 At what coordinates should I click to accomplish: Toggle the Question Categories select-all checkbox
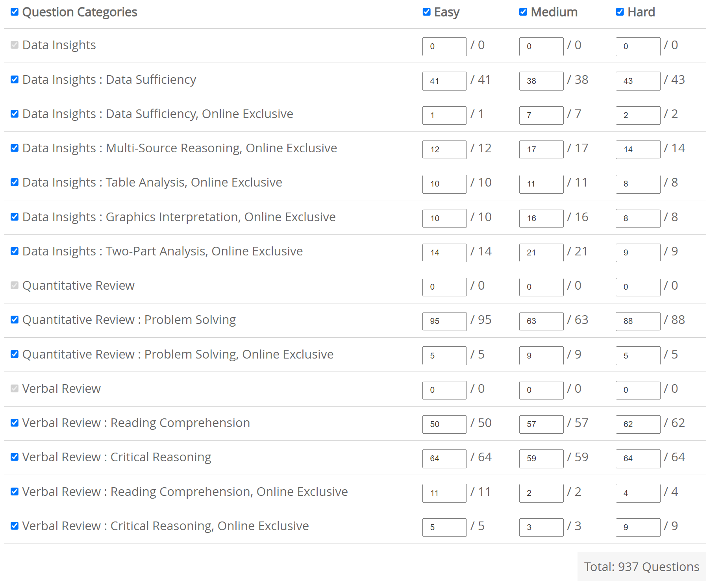point(15,12)
